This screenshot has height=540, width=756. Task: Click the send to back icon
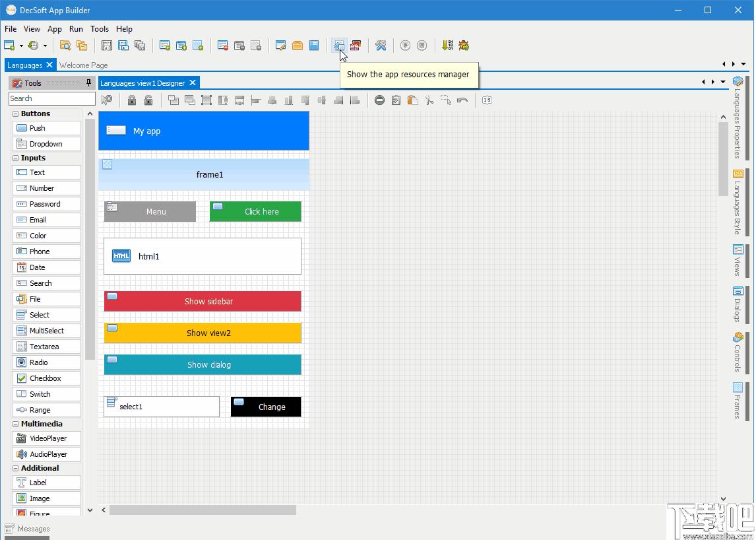point(190,100)
